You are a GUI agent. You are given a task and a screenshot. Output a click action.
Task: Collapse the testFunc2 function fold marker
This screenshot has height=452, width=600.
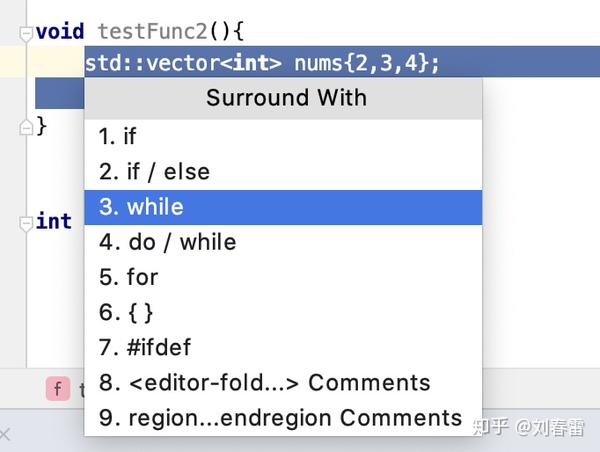tap(26, 32)
